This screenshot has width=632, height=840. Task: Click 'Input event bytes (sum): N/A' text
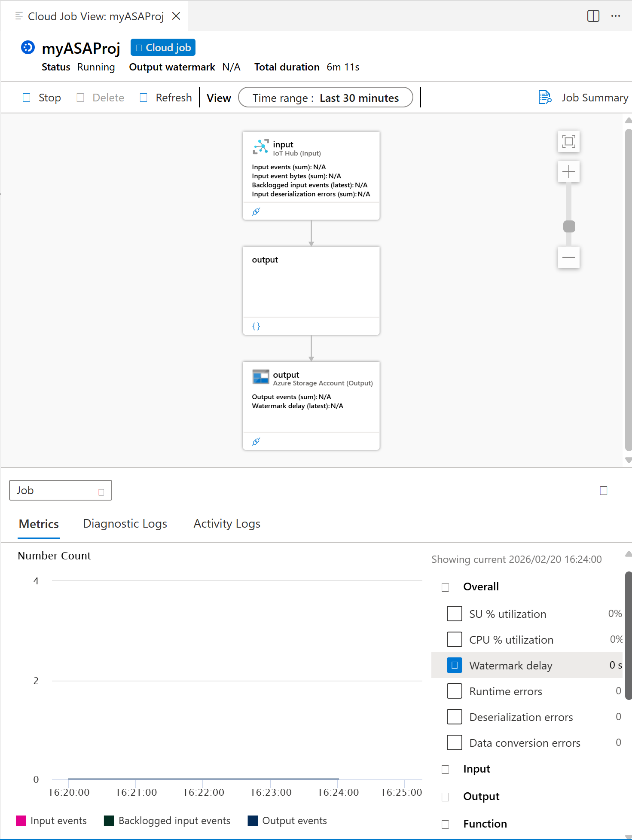point(296,176)
